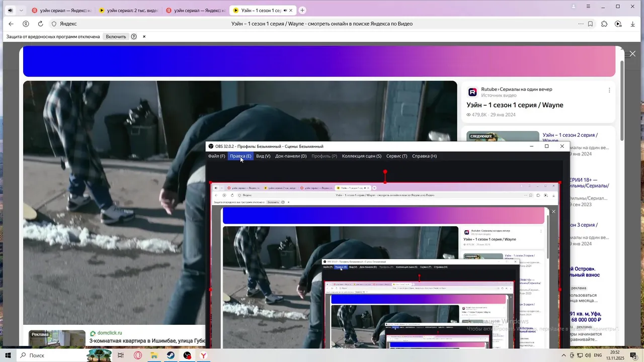
Task: Open the video picture-in-picture toolbar icon
Action: pyautogui.click(x=618, y=24)
